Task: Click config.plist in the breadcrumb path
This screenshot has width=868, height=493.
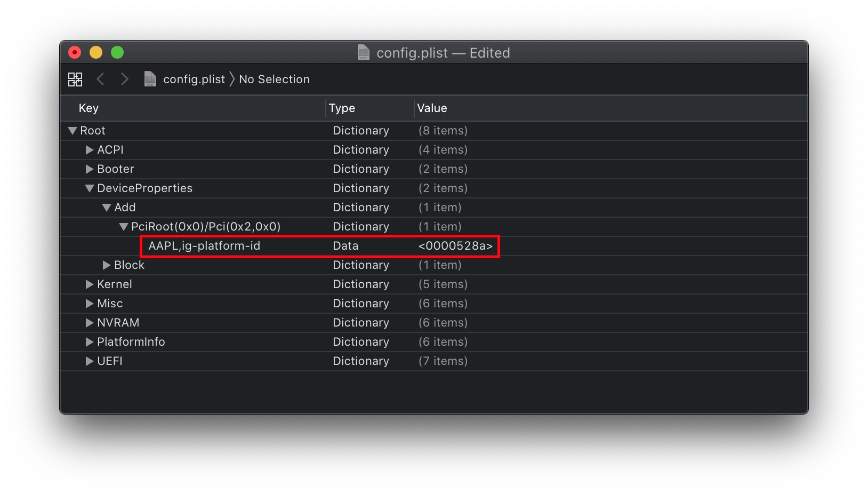Action: pyautogui.click(x=194, y=79)
